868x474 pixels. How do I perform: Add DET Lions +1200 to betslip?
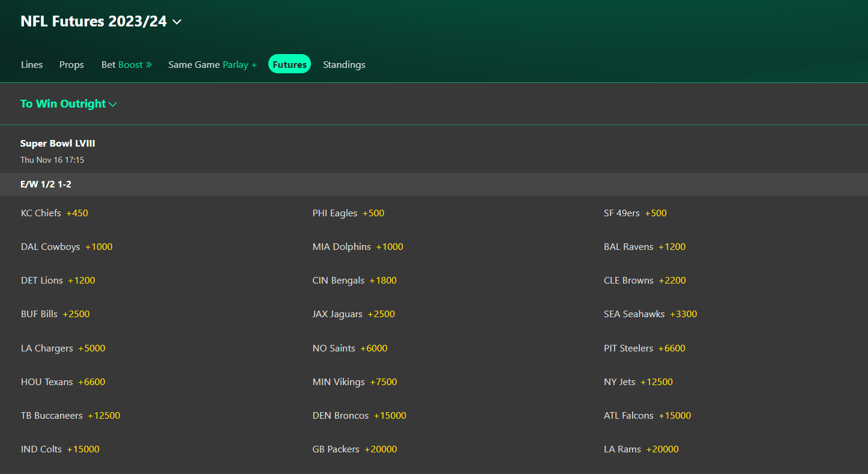pos(58,281)
